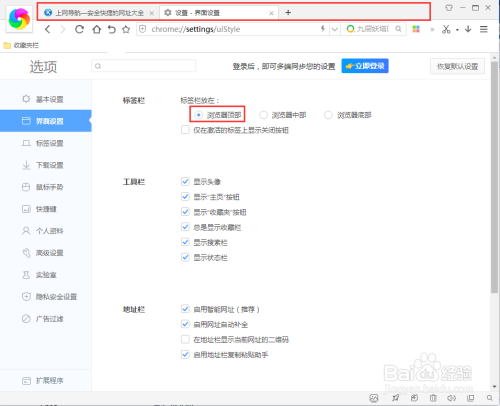
Task: Uncheck 显示头像 checkbox
Action: 185,181
